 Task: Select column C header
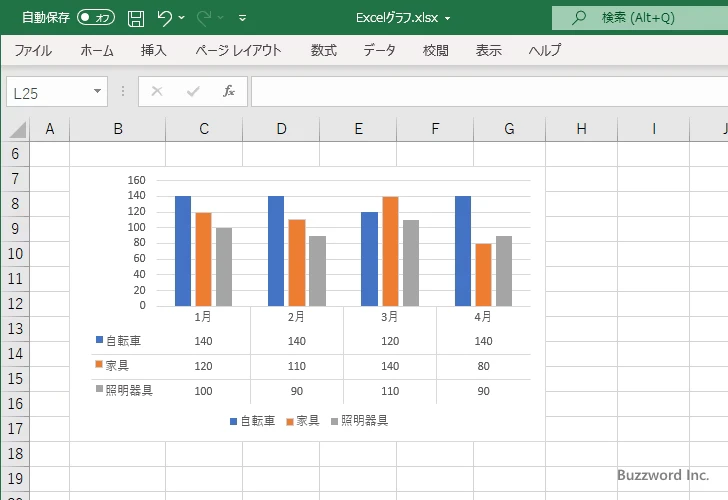point(204,129)
